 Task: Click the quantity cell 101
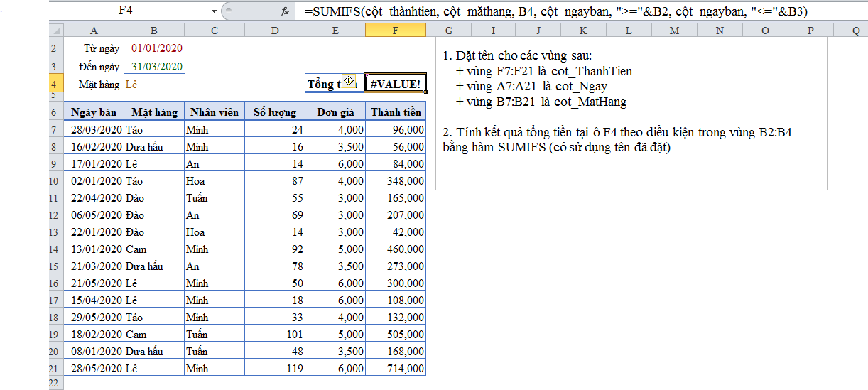pos(275,335)
